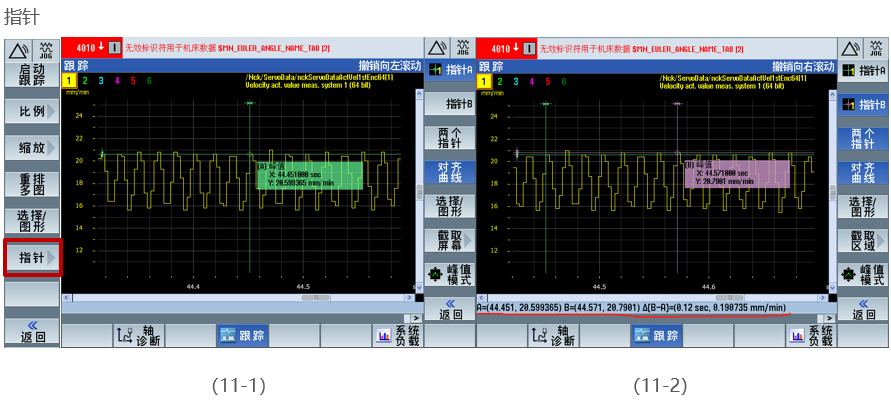Click the JOG mode icon above 启动跟踪
891x400 pixels.
pos(46,50)
